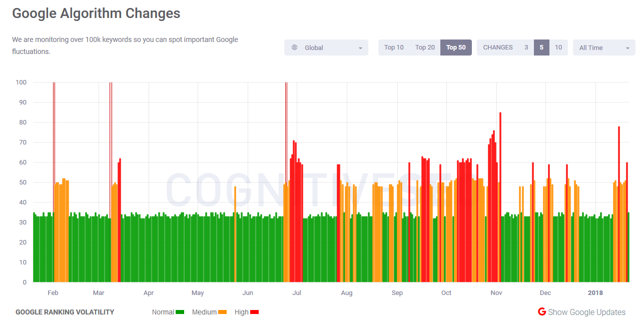
Task: Click the globe icon in the Global selector
Action: (x=295, y=47)
